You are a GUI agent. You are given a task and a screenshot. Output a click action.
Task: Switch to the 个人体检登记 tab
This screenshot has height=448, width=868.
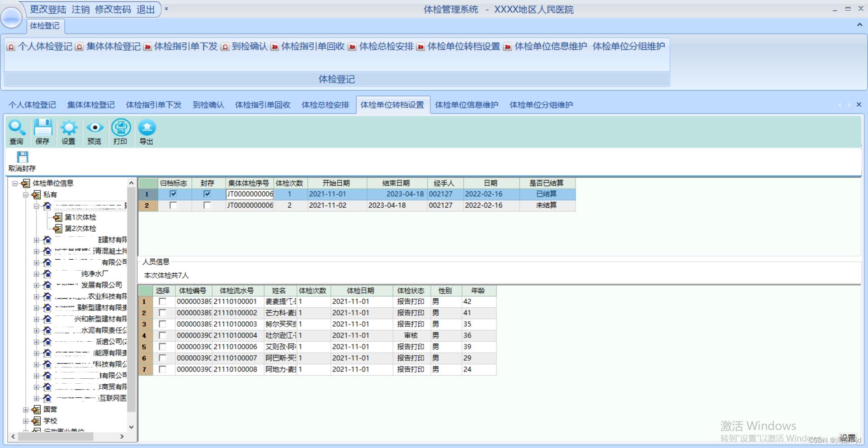pyautogui.click(x=32, y=105)
